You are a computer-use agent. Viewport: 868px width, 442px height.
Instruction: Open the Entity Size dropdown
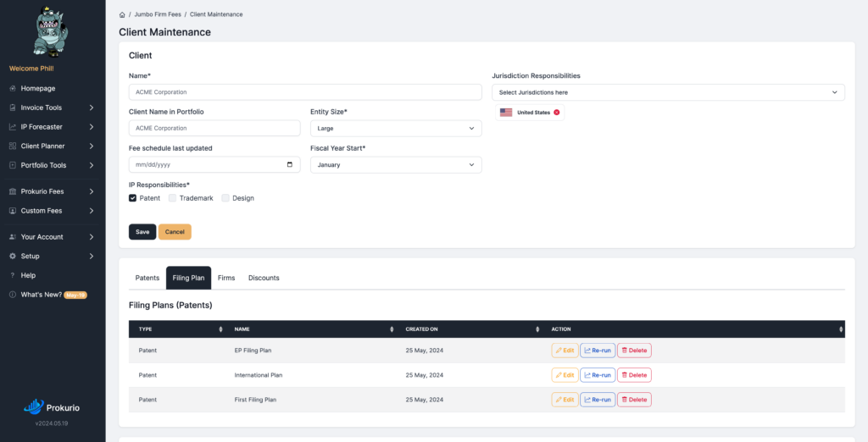tap(396, 129)
